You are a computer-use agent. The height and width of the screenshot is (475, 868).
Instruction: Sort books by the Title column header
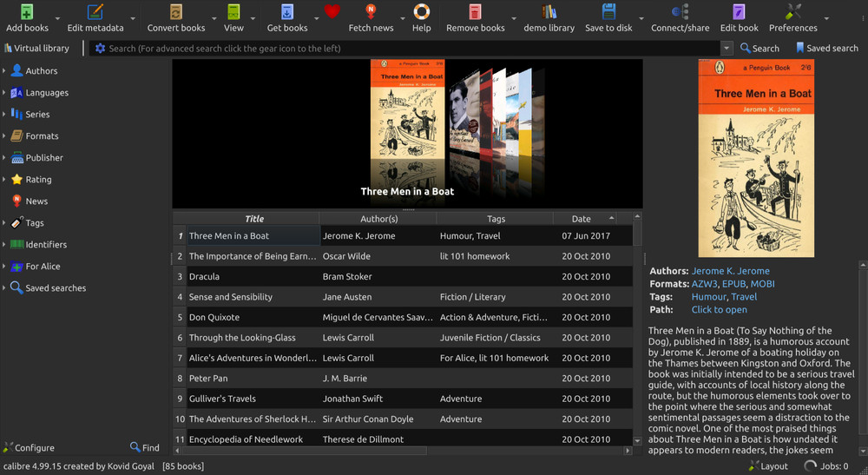[254, 219]
